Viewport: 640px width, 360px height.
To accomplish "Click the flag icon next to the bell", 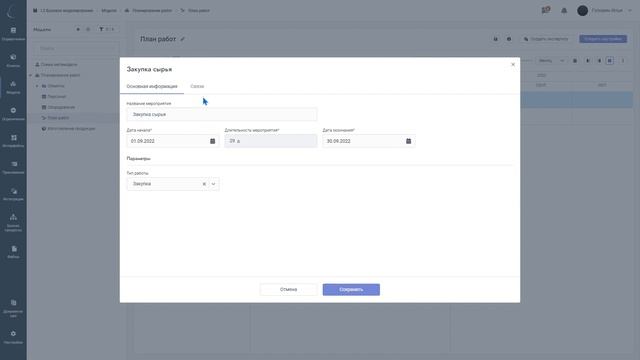I will coord(546,10).
